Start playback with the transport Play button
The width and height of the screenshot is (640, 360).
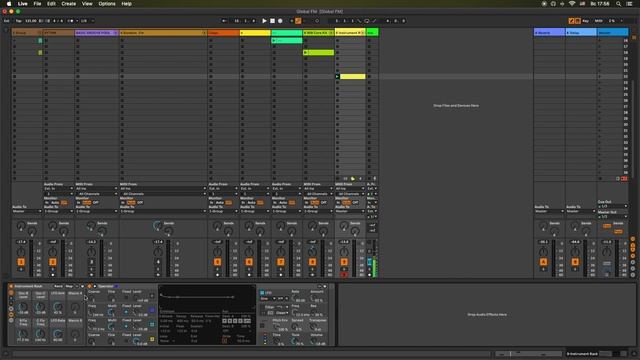coord(264,21)
